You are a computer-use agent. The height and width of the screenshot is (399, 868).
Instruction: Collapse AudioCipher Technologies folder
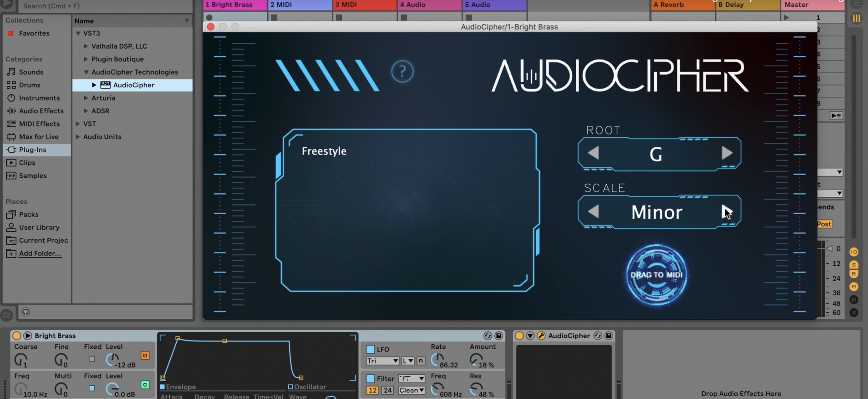click(x=86, y=72)
